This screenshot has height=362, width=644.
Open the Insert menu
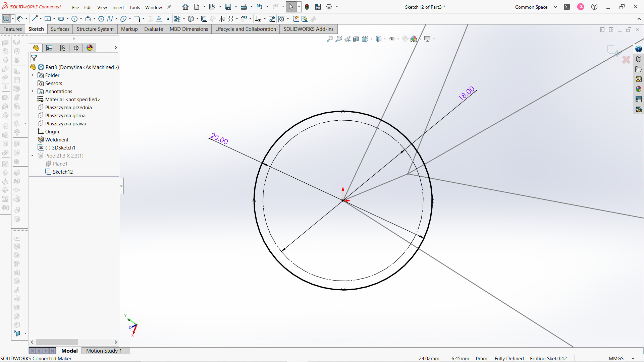point(118,7)
